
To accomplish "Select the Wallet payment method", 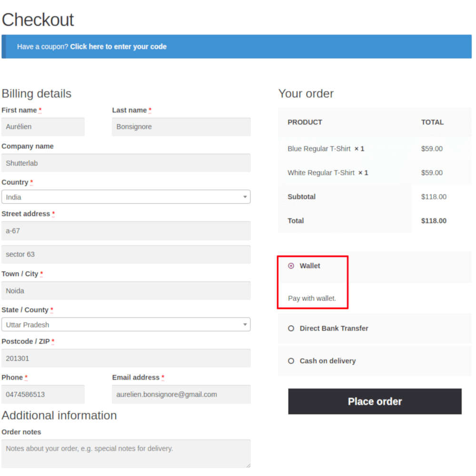I will pos(291,266).
